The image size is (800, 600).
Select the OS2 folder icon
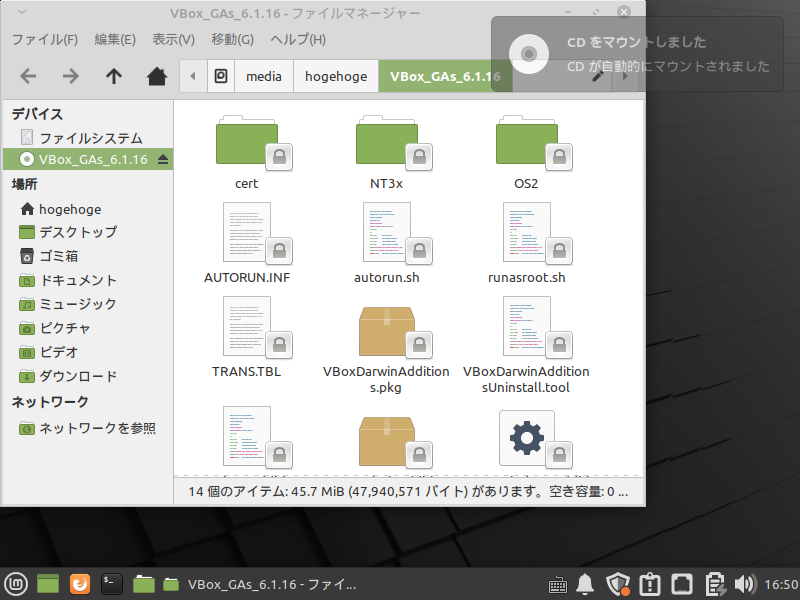(527, 142)
